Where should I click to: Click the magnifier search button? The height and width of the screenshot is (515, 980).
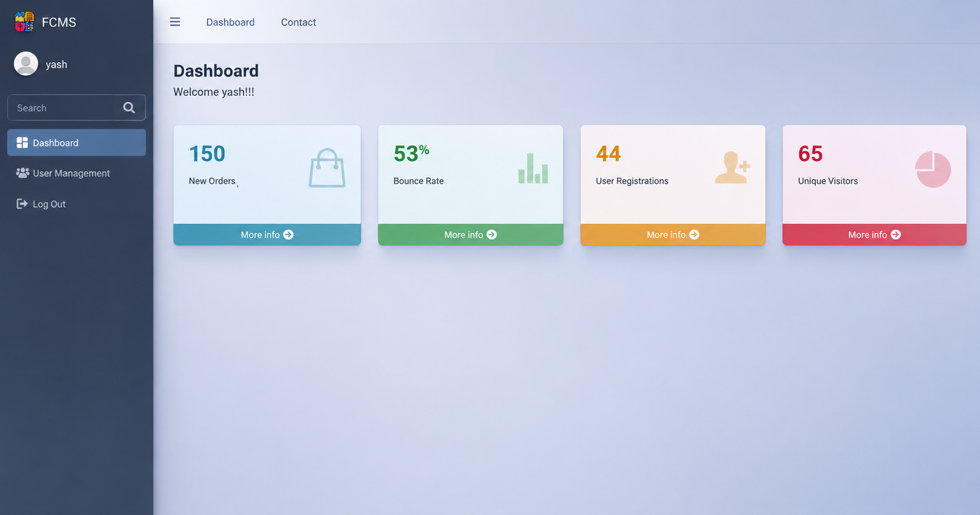[x=129, y=108]
